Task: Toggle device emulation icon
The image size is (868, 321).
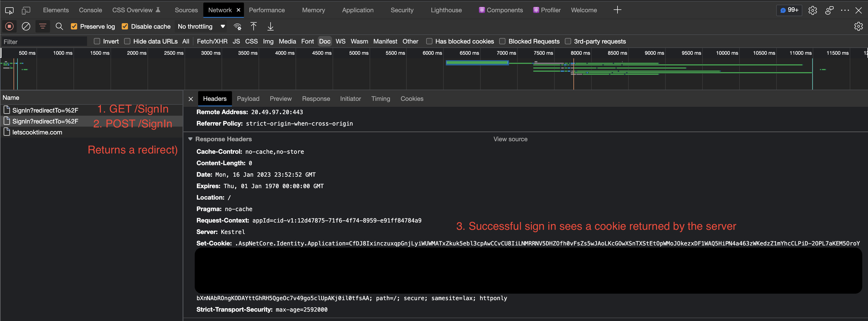Action: pos(26,10)
